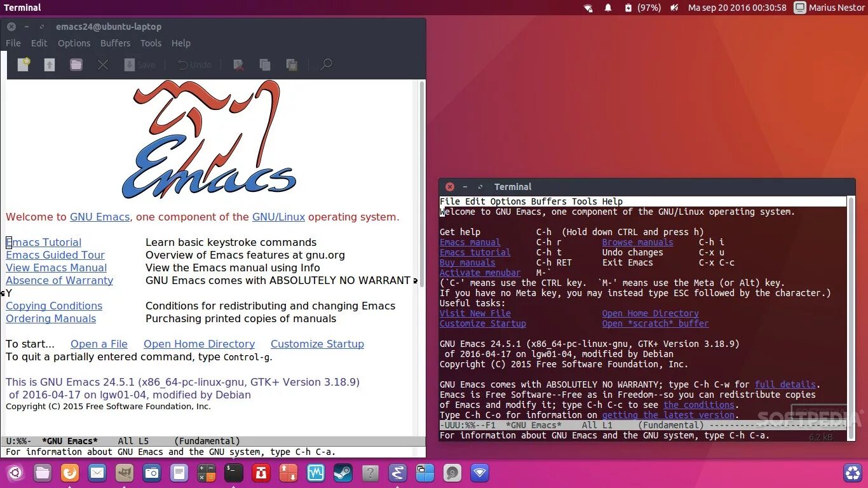Open the Mail client from the dock

coord(97,473)
